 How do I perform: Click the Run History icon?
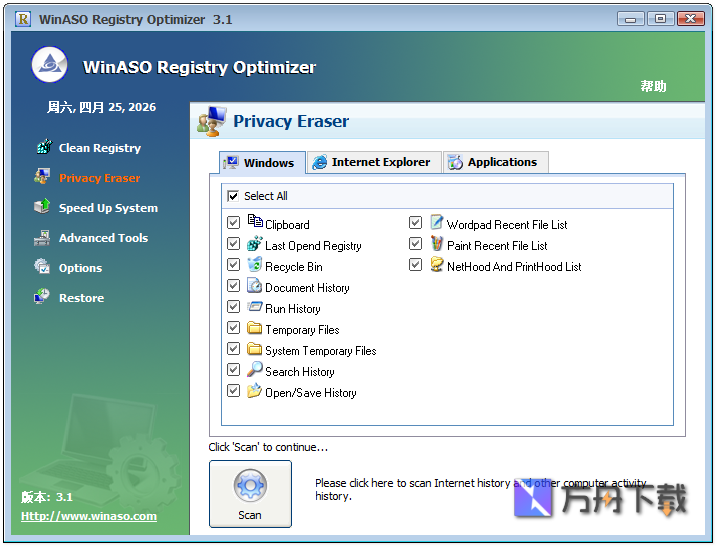click(x=255, y=306)
